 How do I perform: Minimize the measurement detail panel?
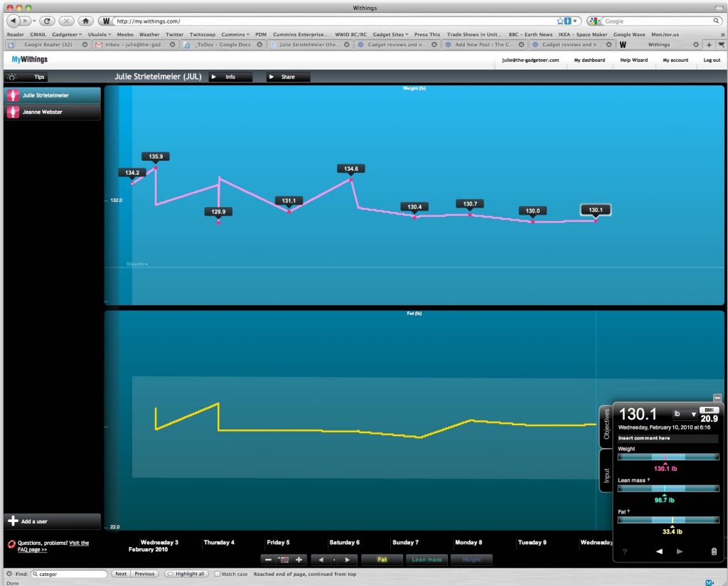click(717, 398)
